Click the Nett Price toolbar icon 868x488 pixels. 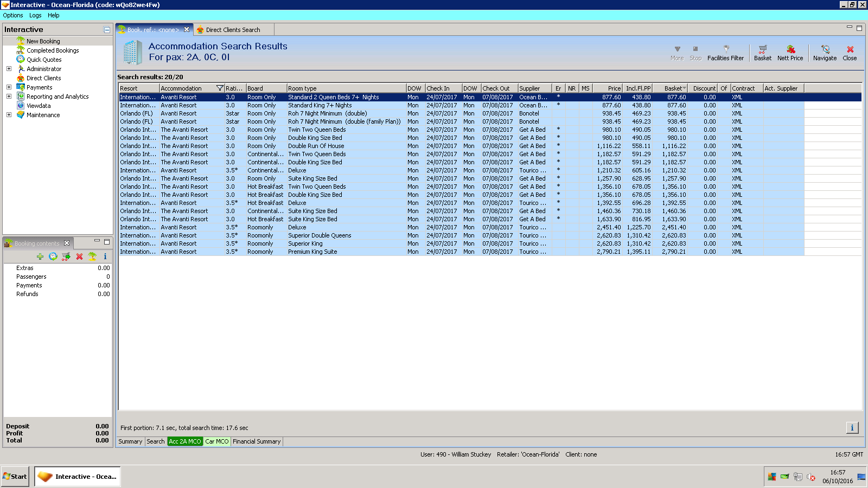[790, 53]
